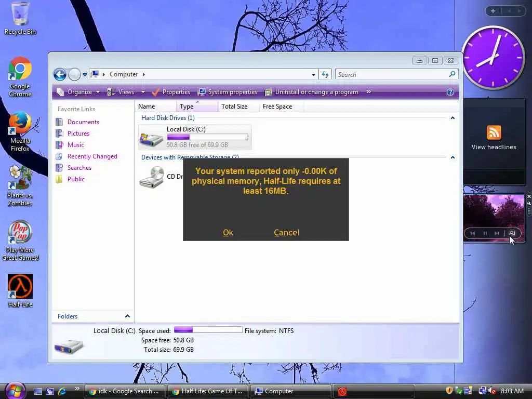Collapse the Hard Disk Drives group
The image size is (532, 399).
453,118
